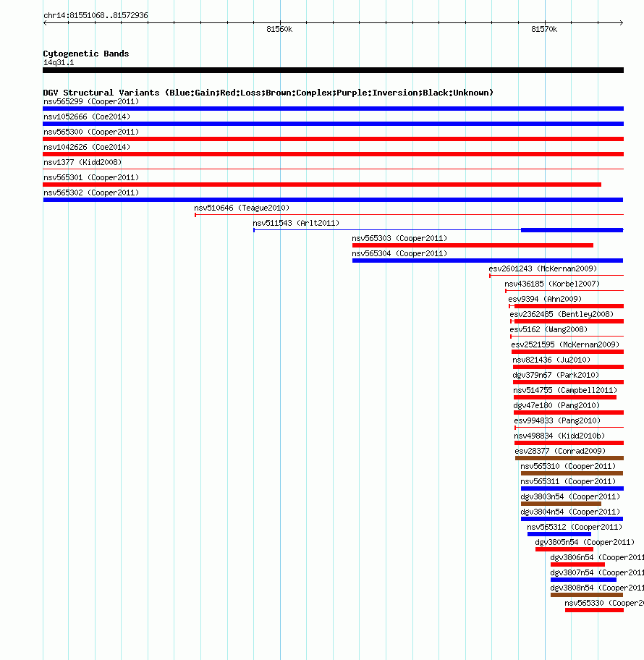
Task: Click the thick blue segment of nsv511543
Action: pos(572,230)
